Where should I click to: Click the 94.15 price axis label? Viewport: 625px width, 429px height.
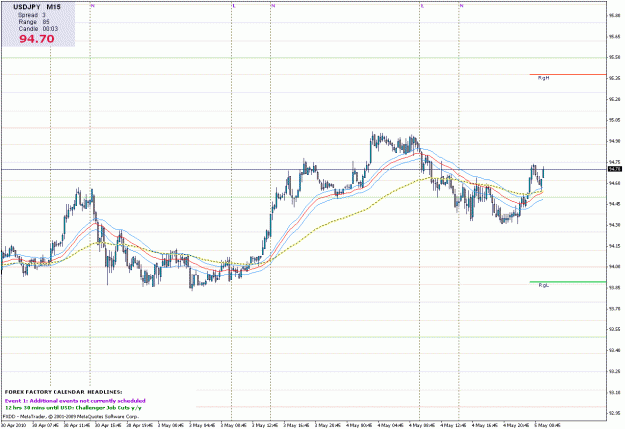pos(614,246)
